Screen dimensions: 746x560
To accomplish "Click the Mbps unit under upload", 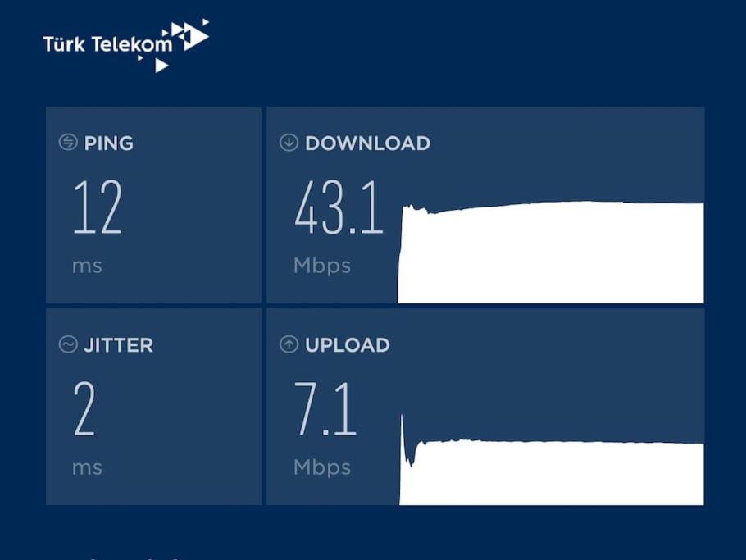I will [x=322, y=467].
